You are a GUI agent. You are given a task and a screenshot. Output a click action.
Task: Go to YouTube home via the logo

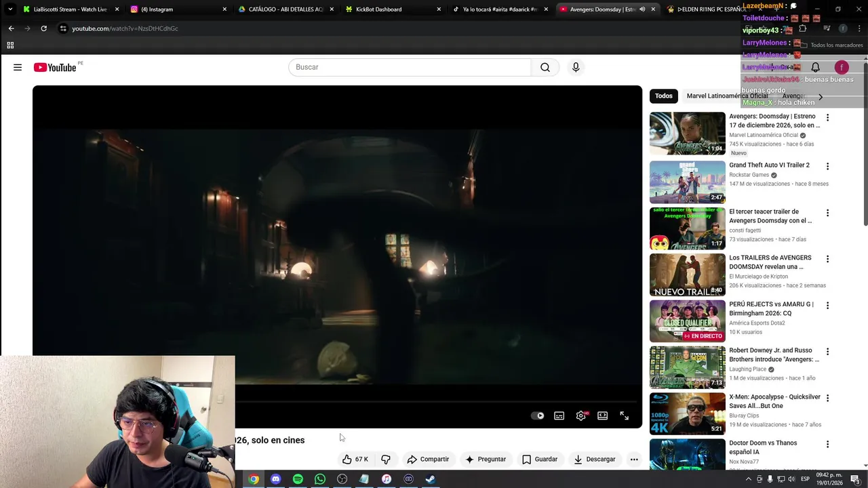point(55,67)
